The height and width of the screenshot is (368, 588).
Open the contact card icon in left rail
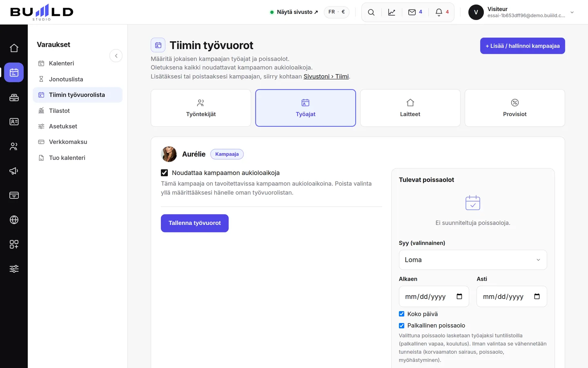click(14, 122)
